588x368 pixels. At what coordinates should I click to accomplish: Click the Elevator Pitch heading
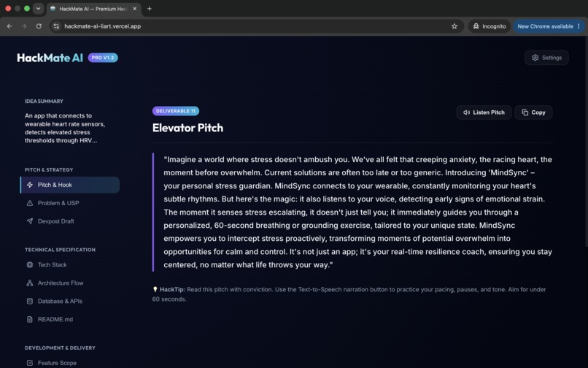coord(187,128)
